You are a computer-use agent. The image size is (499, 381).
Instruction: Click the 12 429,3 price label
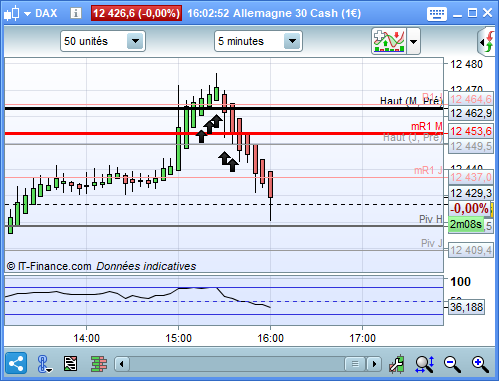[471, 193]
